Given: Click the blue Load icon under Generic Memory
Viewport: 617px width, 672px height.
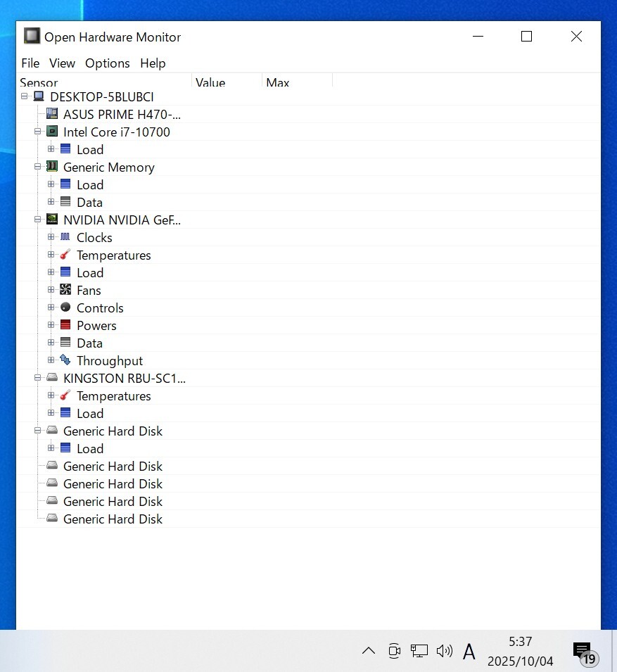Looking at the screenshot, I should point(65,184).
